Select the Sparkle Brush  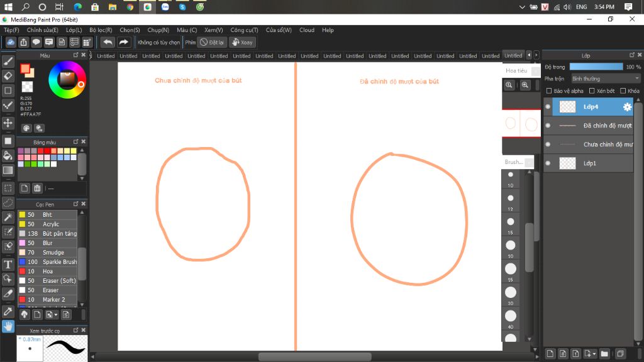[x=47, y=262]
